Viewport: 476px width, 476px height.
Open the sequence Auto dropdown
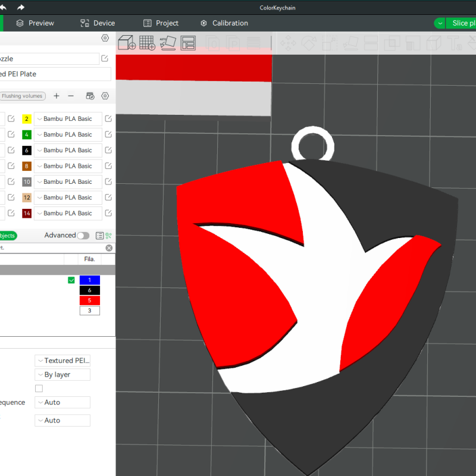[62, 402]
